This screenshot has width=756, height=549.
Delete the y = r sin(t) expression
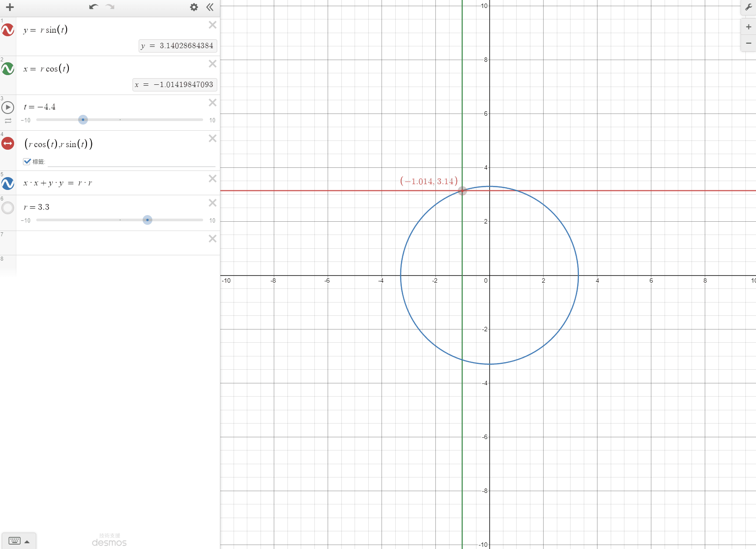tap(212, 25)
